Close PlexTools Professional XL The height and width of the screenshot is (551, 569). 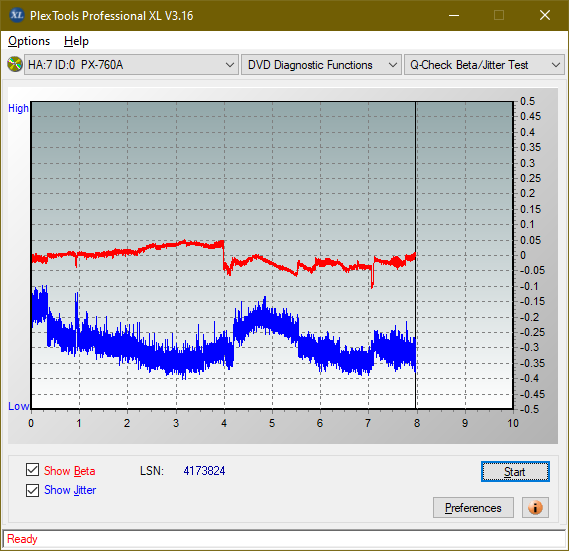[545, 15]
